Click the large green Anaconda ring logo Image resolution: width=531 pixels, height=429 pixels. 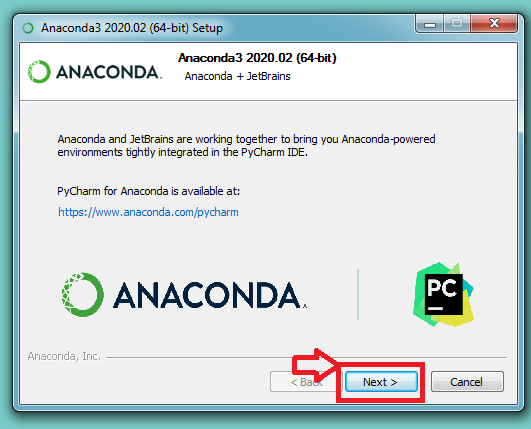pos(83,295)
